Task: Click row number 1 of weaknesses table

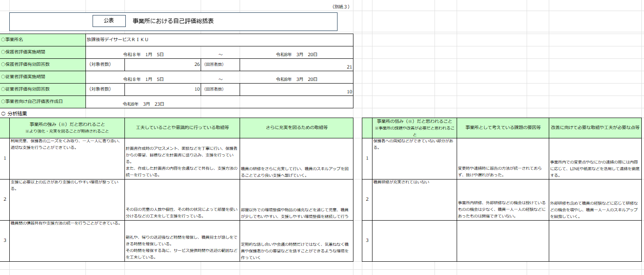Action: click(x=367, y=158)
